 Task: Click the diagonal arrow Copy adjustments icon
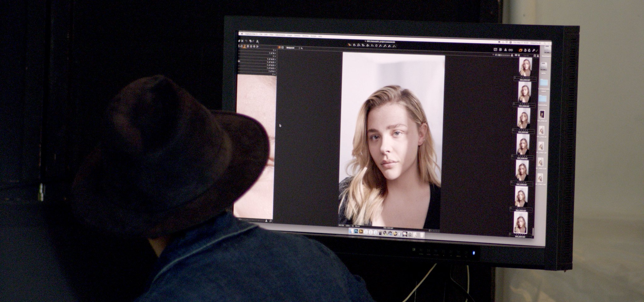tap(533, 50)
